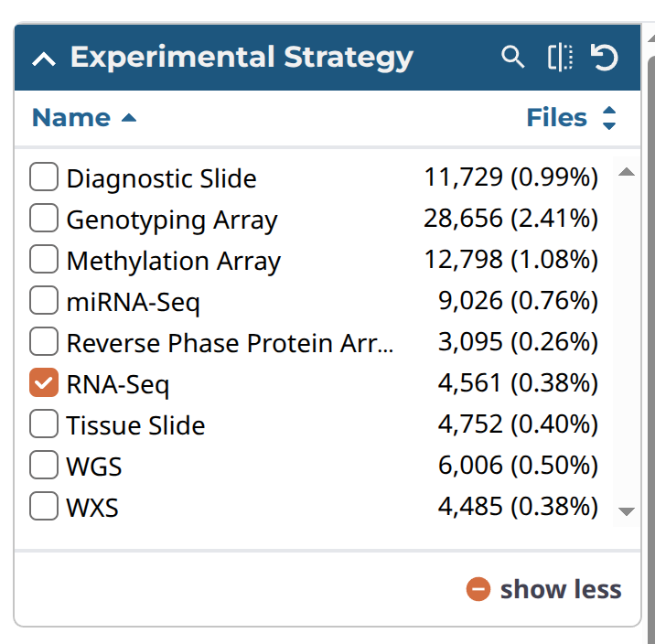This screenshot has height=644, width=655.
Task: Tick the miRNA-Seq checkbox
Action: pos(44,300)
